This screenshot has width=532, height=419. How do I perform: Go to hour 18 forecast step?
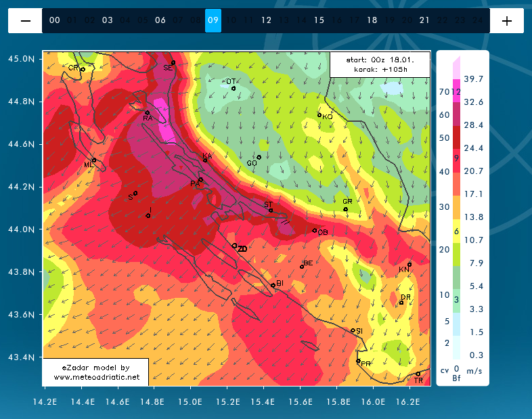(372, 20)
